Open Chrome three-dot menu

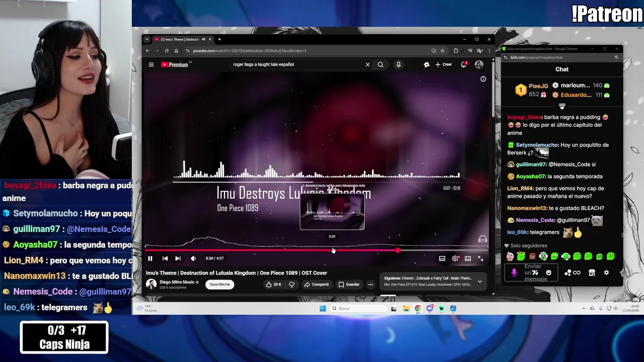[489, 51]
